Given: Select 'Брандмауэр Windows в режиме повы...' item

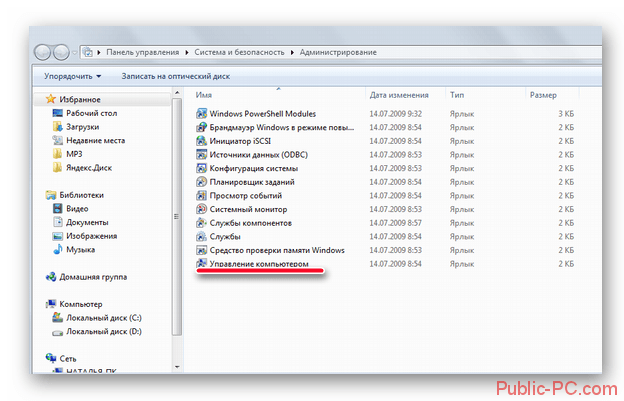Looking at the screenshot, I should click(x=281, y=127).
